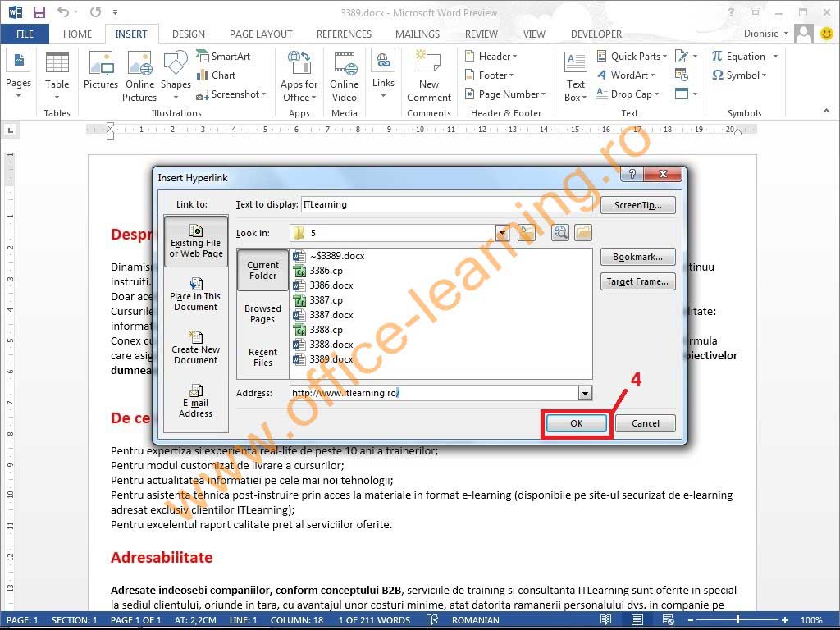Click the Text to display field

pos(447,204)
